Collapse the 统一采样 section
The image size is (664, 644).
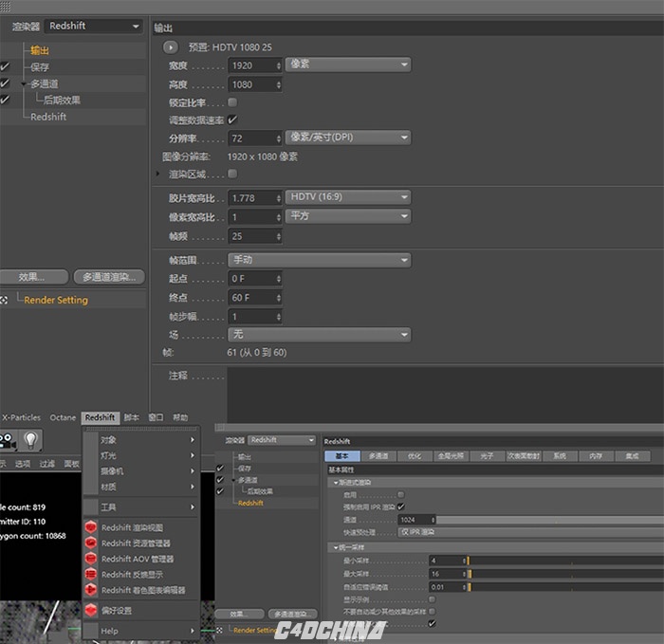pos(336,547)
